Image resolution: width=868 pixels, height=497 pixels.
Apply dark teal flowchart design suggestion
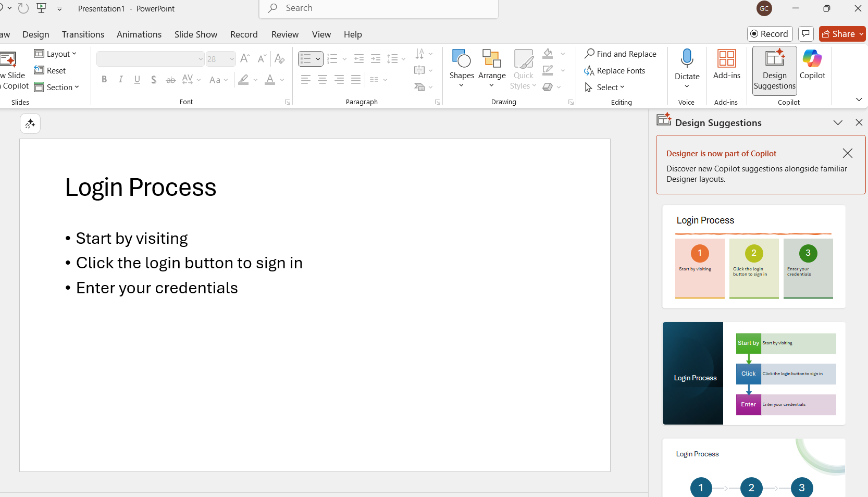point(753,373)
